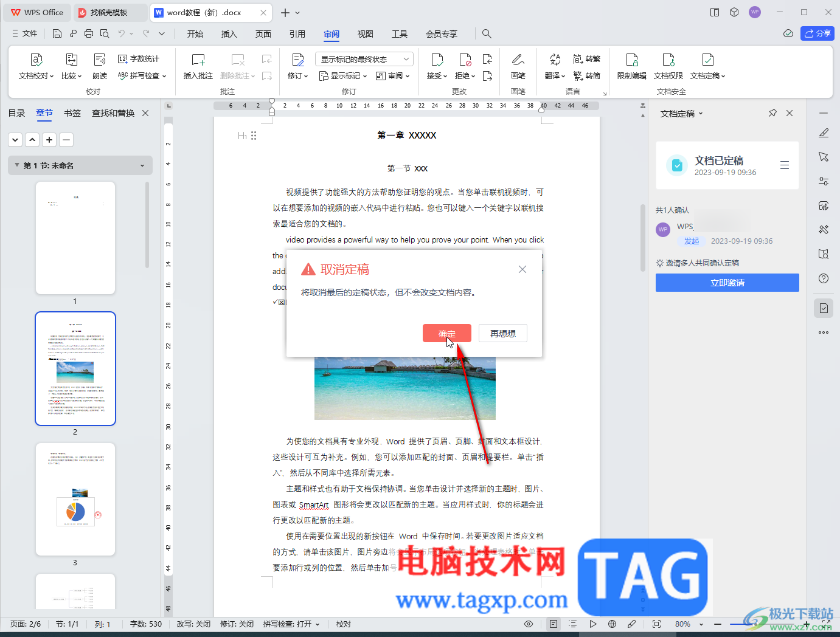
Task: Switch to the 插入 ribbon tab
Action: 229,34
